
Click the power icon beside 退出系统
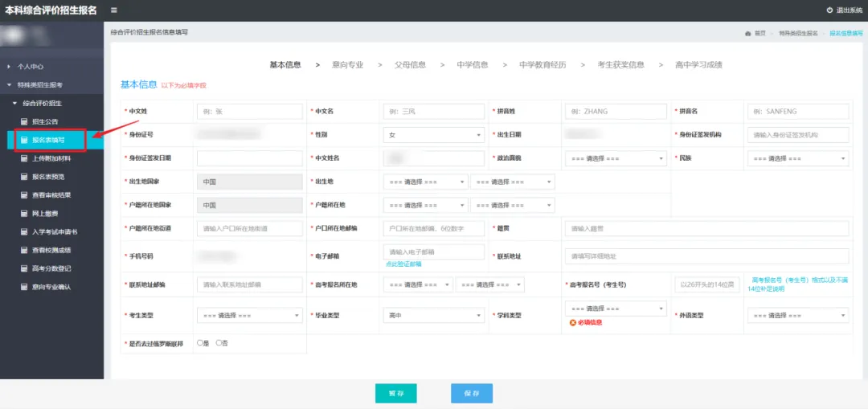click(829, 10)
